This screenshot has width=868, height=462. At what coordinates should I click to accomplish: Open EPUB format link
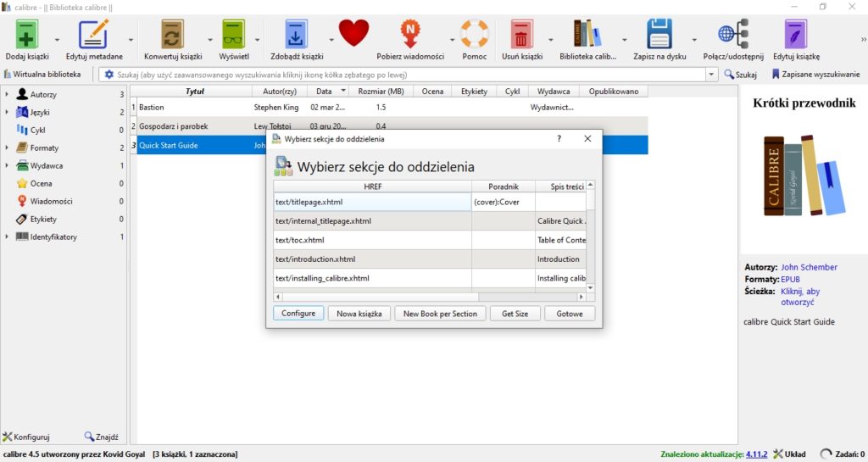[x=791, y=280]
